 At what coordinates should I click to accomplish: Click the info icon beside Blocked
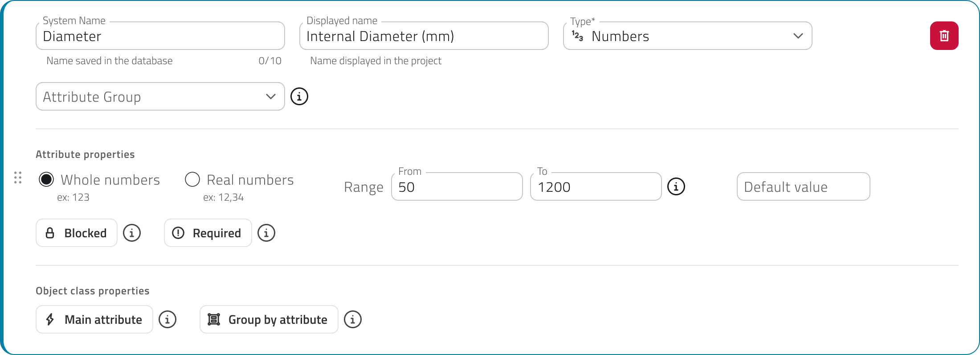click(131, 233)
